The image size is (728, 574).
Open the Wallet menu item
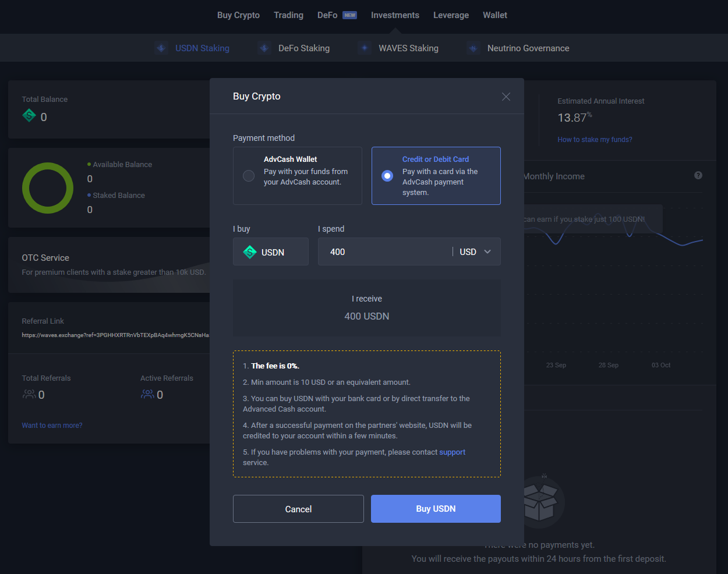(495, 15)
